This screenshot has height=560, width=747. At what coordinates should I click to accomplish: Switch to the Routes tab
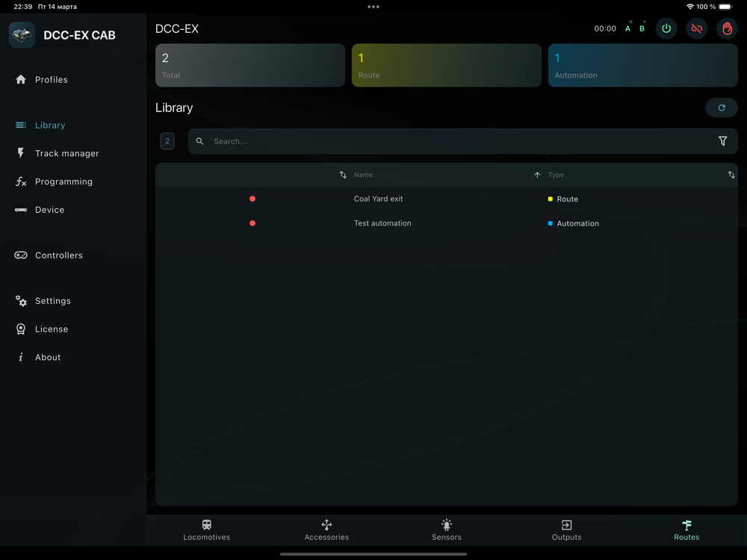[x=686, y=530]
